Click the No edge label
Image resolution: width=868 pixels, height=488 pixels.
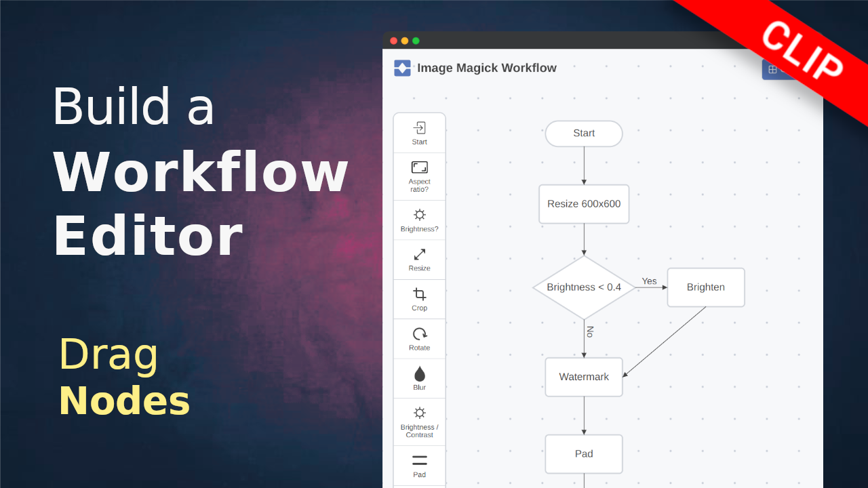590,331
